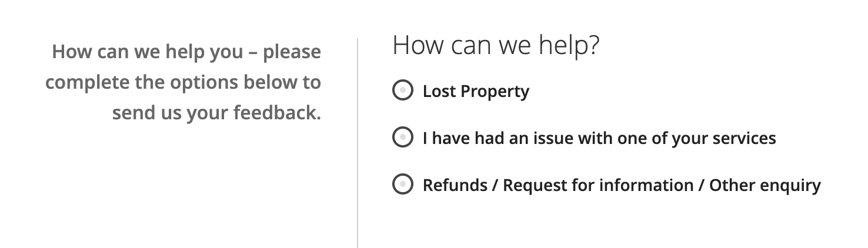Click "Request for information" in the third option
This screenshot has height=248, width=868.
pyautogui.click(x=598, y=185)
